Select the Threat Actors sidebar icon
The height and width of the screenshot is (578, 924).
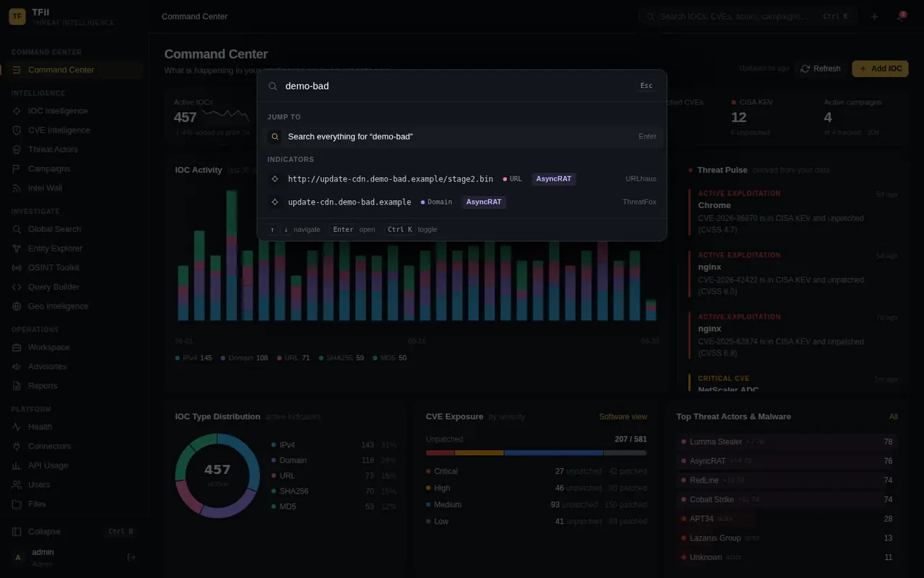point(17,150)
